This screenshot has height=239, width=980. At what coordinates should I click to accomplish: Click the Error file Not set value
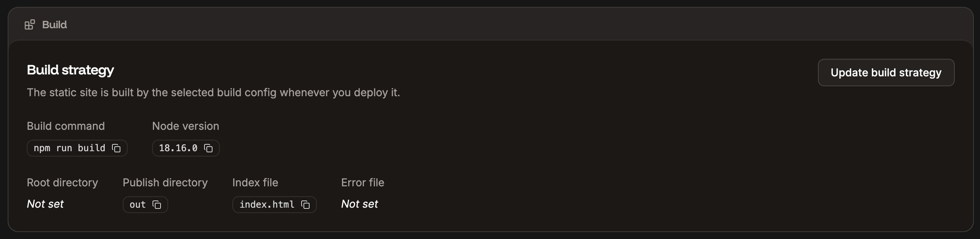pyautogui.click(x=359, y=204)
